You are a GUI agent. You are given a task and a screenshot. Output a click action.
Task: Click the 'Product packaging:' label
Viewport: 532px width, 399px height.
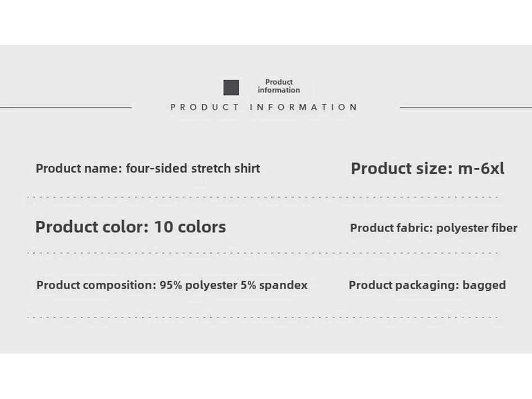403,285
